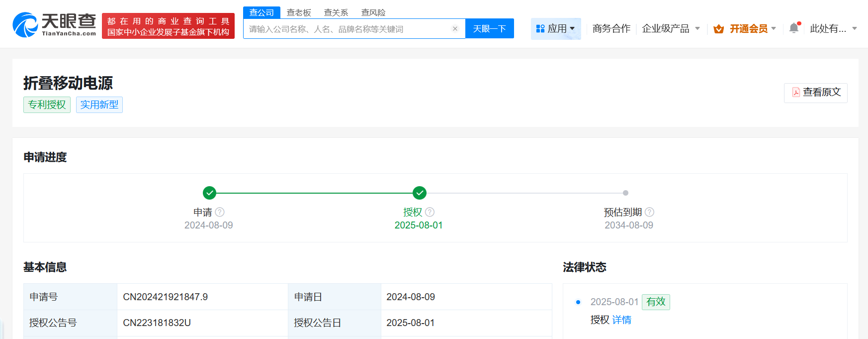The height and width of the screenshot is (339, 868).
Task: Click the 开通会员 membership crown link
Action: pos(744,29)
